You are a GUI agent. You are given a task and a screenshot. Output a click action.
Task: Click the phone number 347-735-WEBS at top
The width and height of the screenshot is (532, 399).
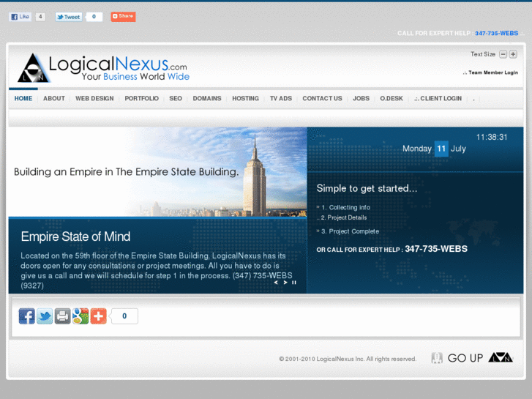(496, 33)
